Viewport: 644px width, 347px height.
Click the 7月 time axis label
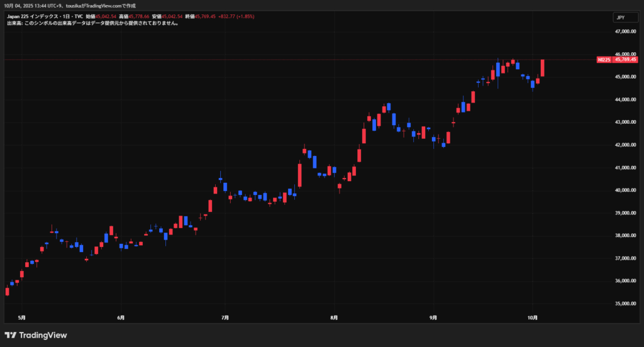point(225,318)
